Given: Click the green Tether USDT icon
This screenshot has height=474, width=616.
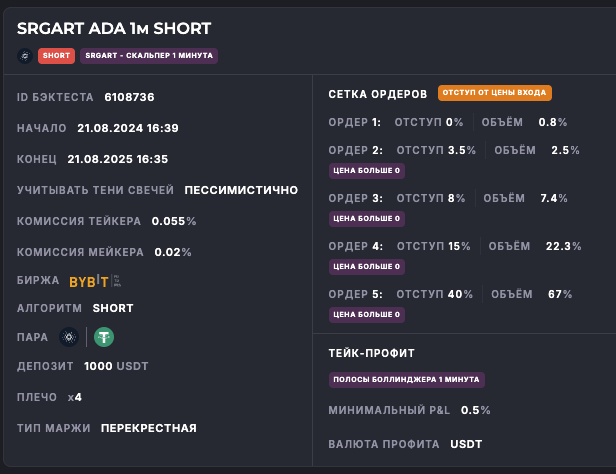Looking at the screenshot, I should coord(104,337).
